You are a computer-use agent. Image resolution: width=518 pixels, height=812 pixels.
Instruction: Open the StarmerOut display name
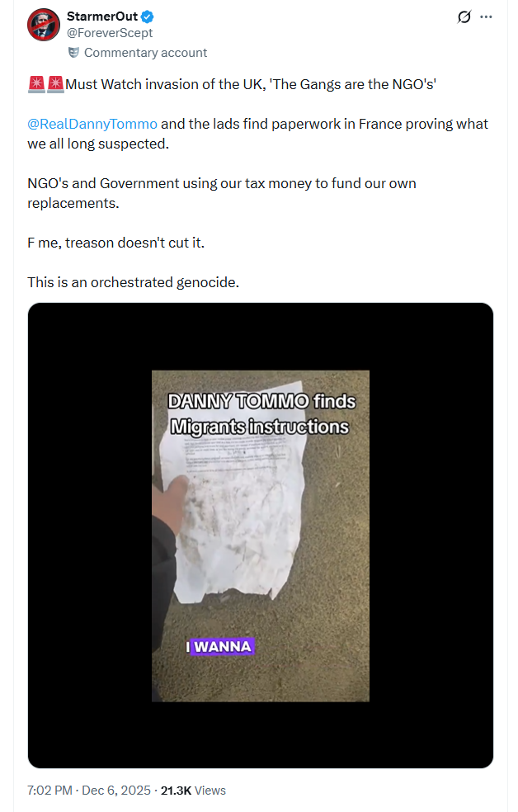click(102, 17)
